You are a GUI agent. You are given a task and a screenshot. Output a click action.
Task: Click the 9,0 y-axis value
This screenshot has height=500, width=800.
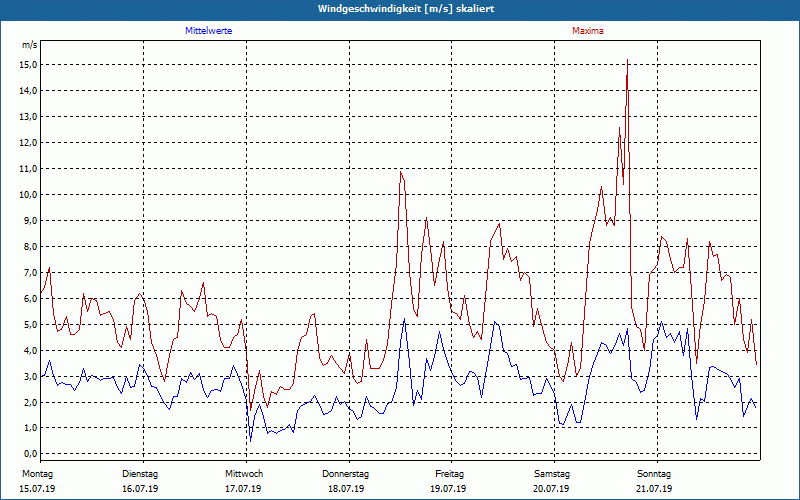tap(30, 221)
